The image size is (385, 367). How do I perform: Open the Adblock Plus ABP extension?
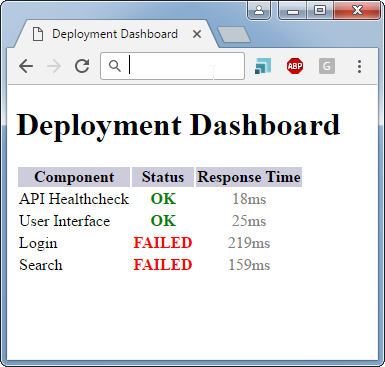pyautogui.click(x=295, y=66)
